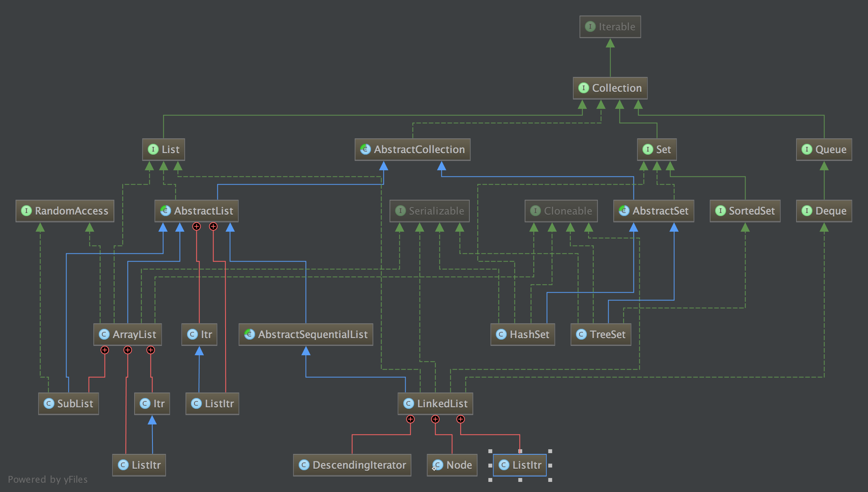Click the class icon on SubList
The image size is (868, 492).
point(49,403)
